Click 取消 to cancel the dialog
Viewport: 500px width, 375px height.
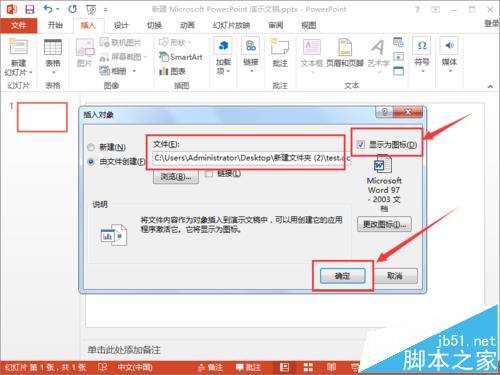point(395,276)
